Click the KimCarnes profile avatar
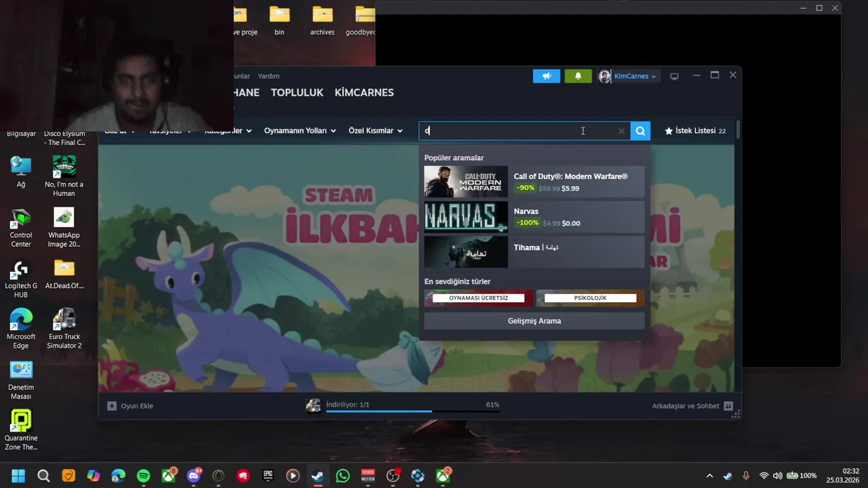Image resolution: width=868 pixels, height=488 pixels. (604, 76)
